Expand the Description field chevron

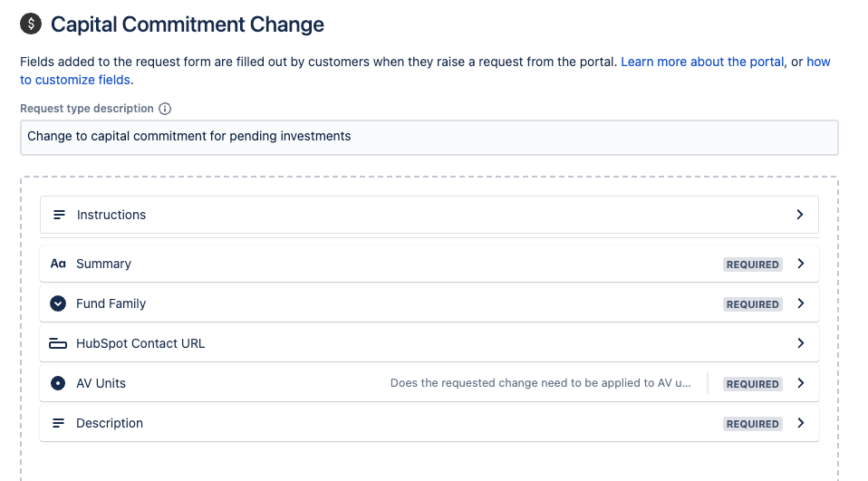click(x=800, y=423)
